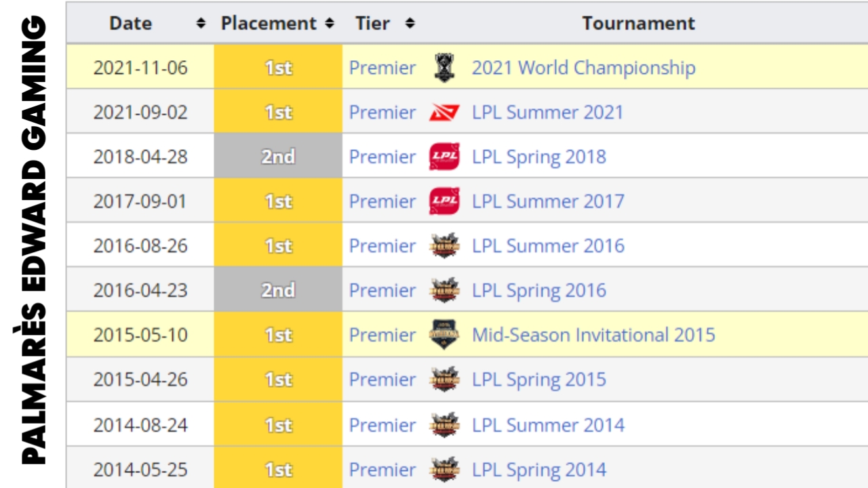The height and width of the screenshot is (488, 868).
Task: Sort table by Tier column arrows
Action: pyautogui.click(x=410, y=24)
